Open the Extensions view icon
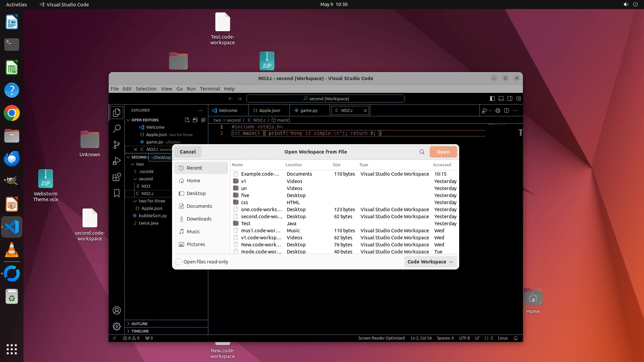Image resolution: width=644 pixels, height=362 pixels. (117, 177)
